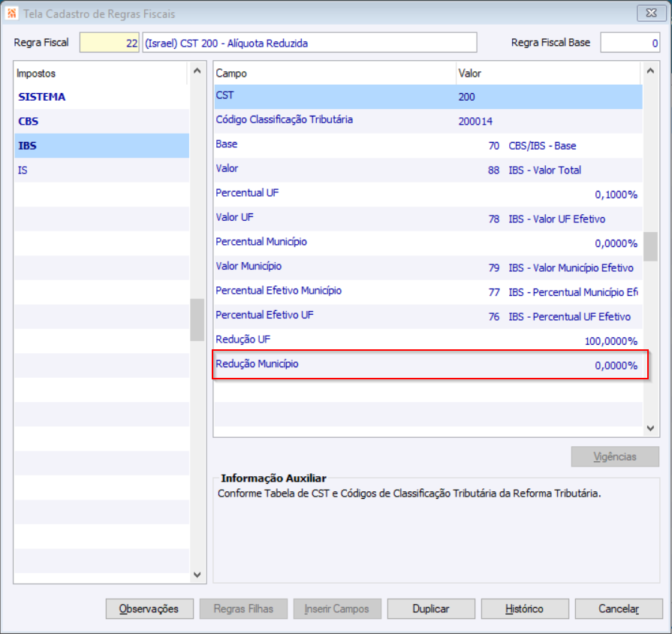Click IBS - Valor Município Efetivo value
The width and height of the screenshot is (672, 634).
[571, 268]
